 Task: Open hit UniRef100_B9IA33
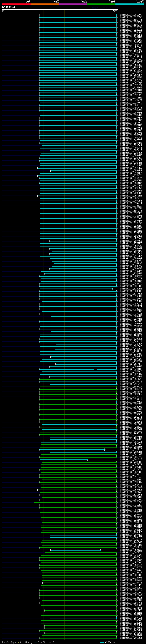pos(131,20)
